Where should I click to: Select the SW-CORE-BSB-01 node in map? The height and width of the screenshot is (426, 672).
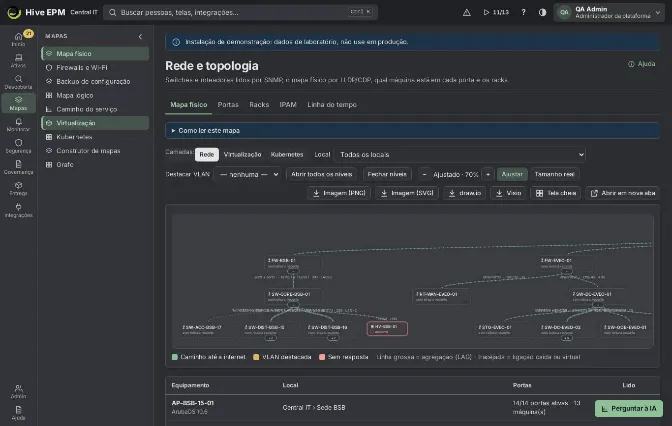click(293, 296)
